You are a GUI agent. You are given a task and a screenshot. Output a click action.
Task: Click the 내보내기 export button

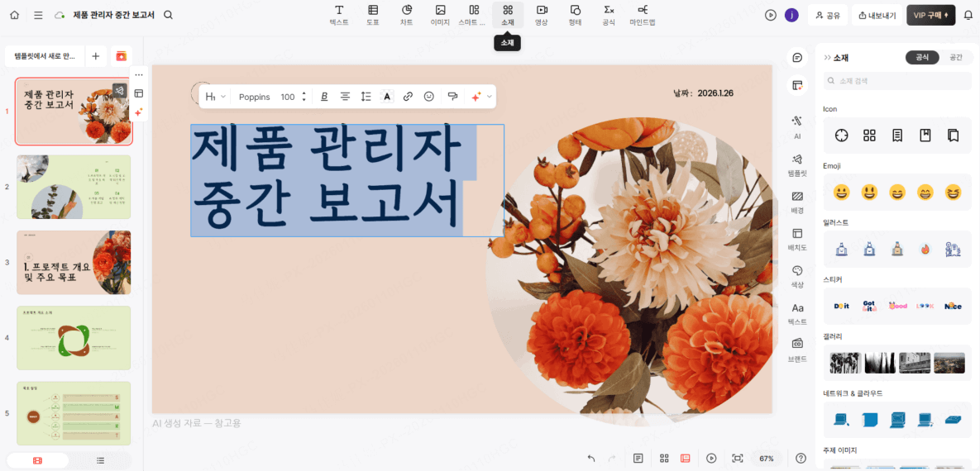pyautogui.click(x=877, y=15)
